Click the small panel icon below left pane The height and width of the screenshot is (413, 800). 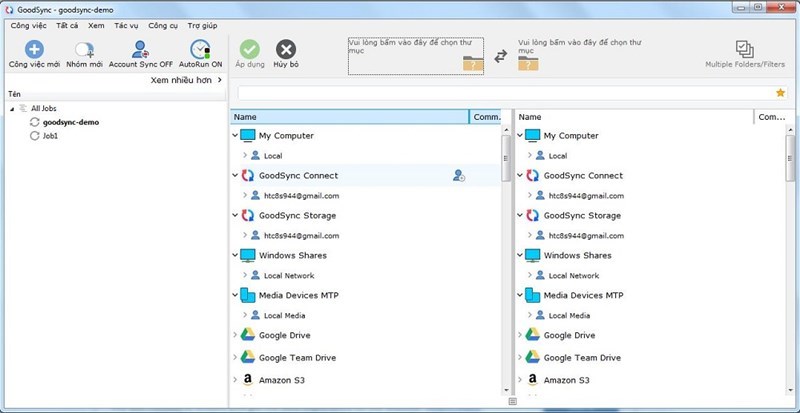[513, 401]
